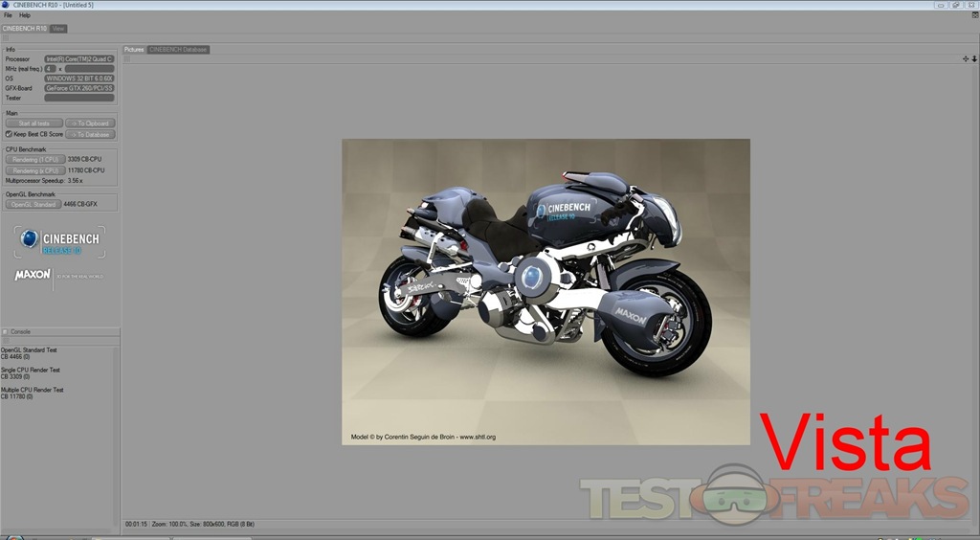The height and width of the screenshot is (540, 980).
Task: Switch to the CINEBENCH Database tab
Action: [x=178, y=49]
